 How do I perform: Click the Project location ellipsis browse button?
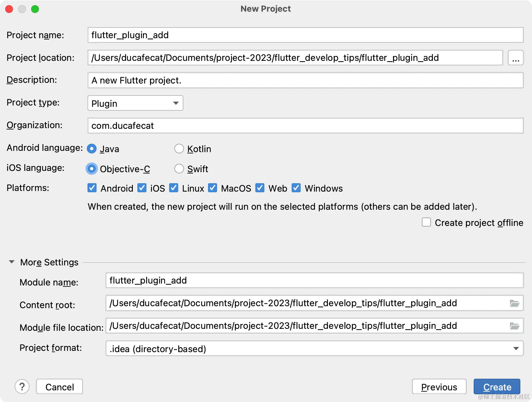pos(515,58)
